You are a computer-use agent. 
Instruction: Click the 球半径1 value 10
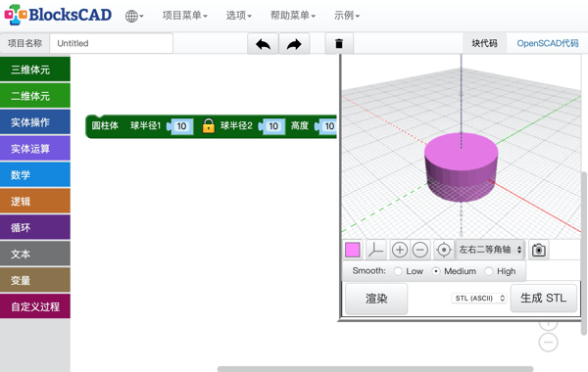[181, 126]
